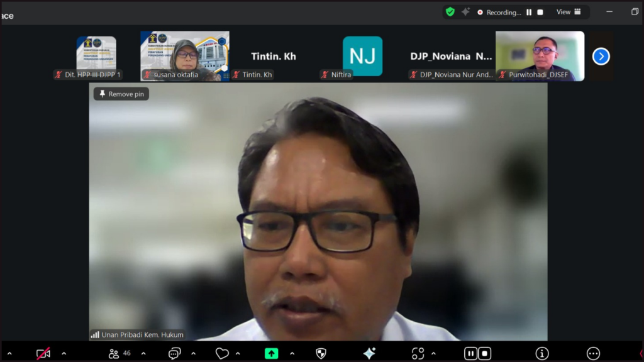Screen dimensions: 644x362
Task: Pause recording from the top bar
Action: (x=529, y=12)
